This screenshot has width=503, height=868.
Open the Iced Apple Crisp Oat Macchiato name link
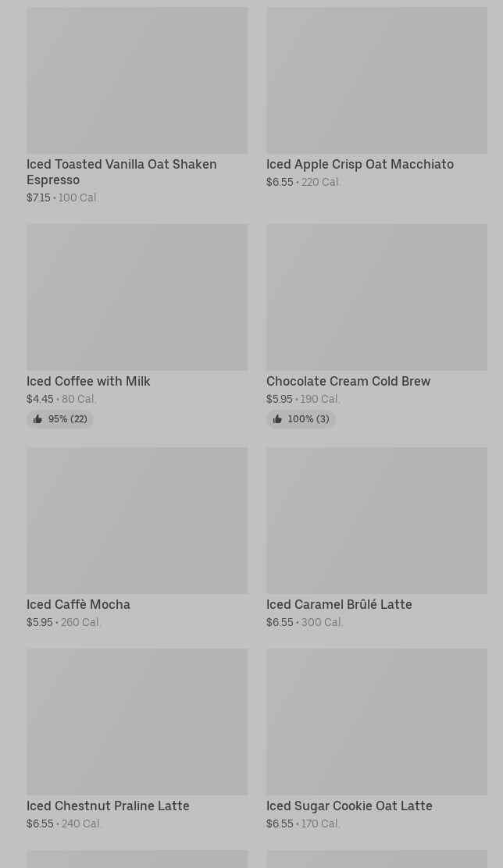[x=359, y=165]
